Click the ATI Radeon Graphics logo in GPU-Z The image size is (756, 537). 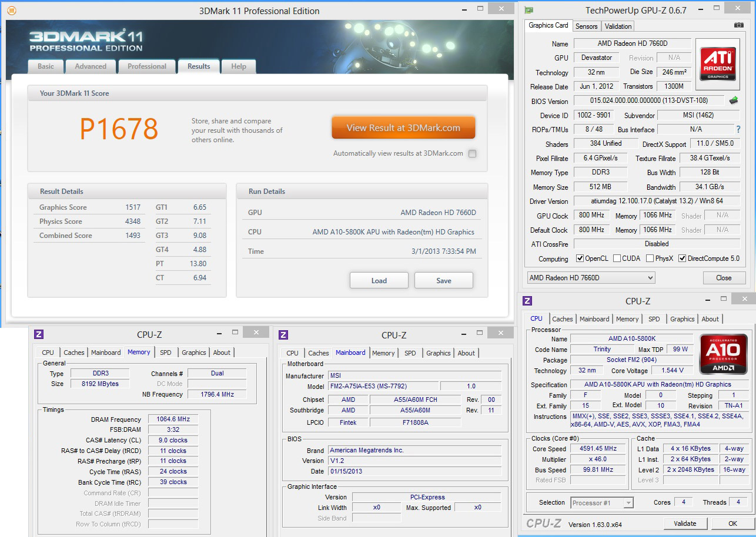pos(718,64)
